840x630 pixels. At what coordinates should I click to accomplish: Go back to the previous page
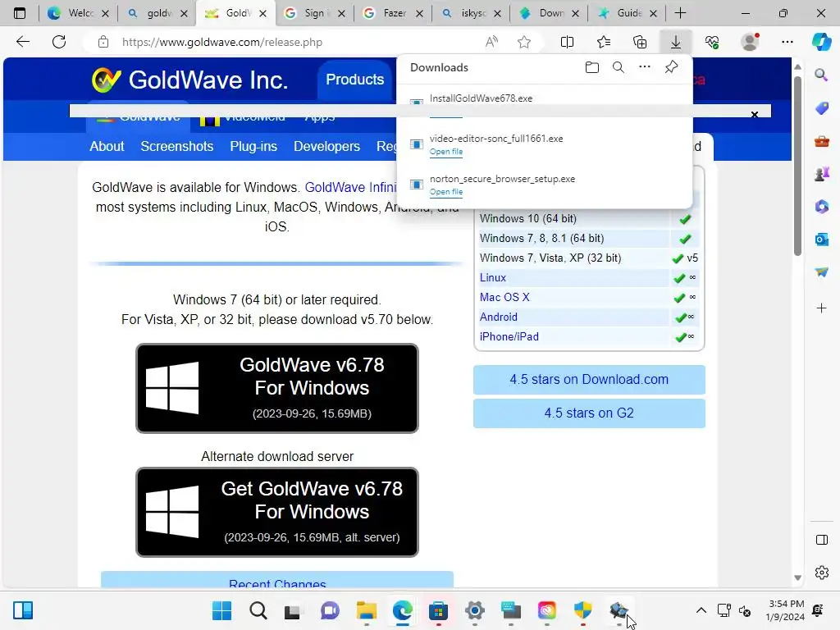22,42
